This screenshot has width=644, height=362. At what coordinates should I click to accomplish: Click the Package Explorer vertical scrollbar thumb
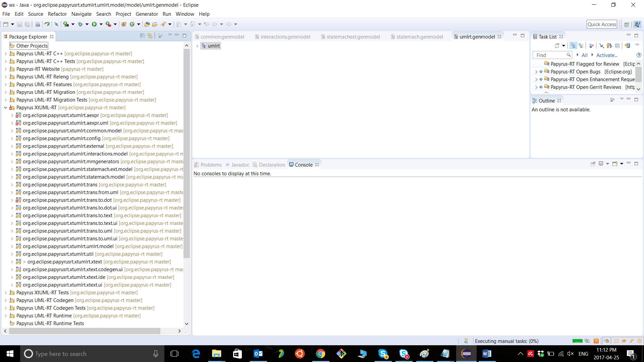[x=186, y=154]
